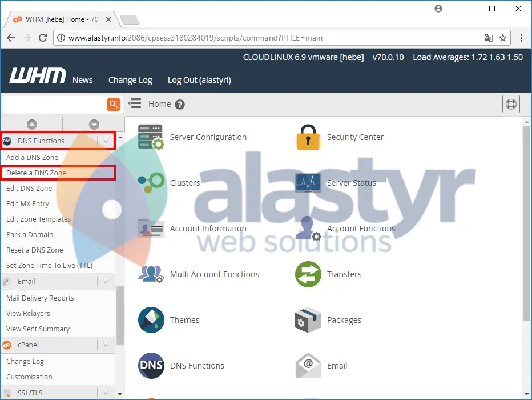Open the Account Functions icon
The image size is (532, 400).
point(308,229)
